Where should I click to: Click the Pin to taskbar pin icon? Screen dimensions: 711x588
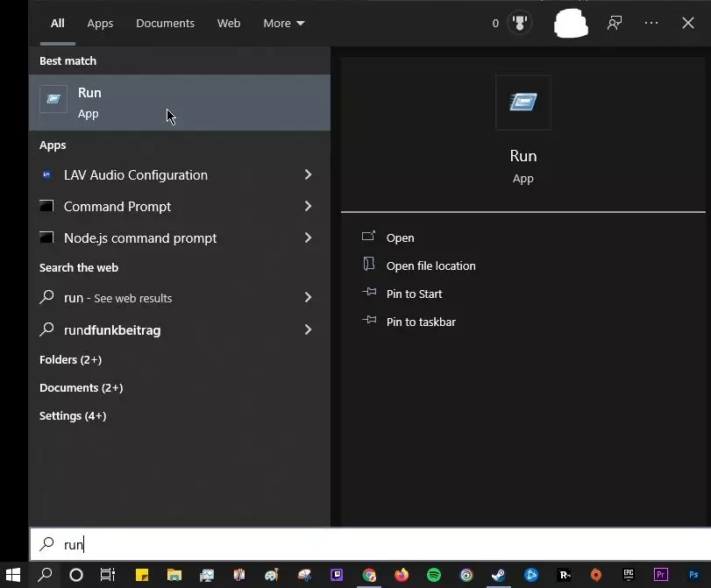point(369,320)
